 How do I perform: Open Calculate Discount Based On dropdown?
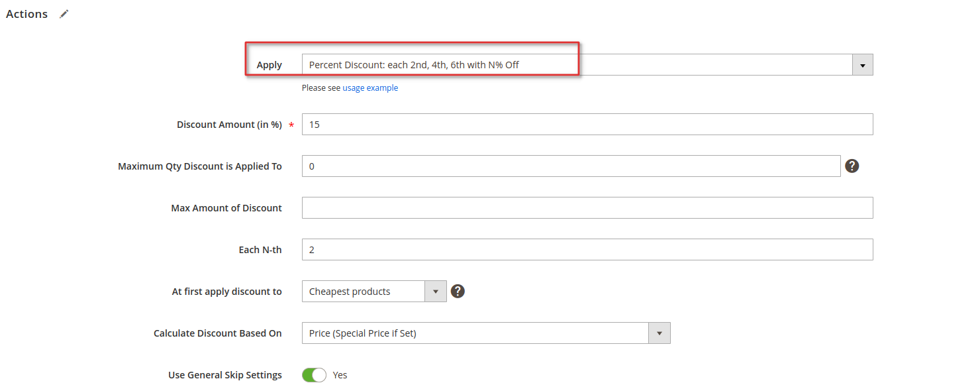pyautogui.click(x=486, y=333)
